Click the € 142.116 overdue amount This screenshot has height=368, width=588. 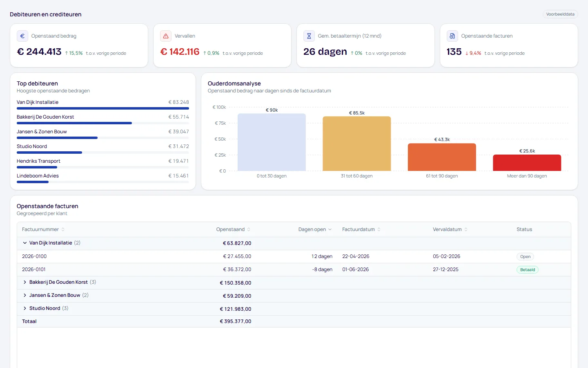tap(180, 52)
